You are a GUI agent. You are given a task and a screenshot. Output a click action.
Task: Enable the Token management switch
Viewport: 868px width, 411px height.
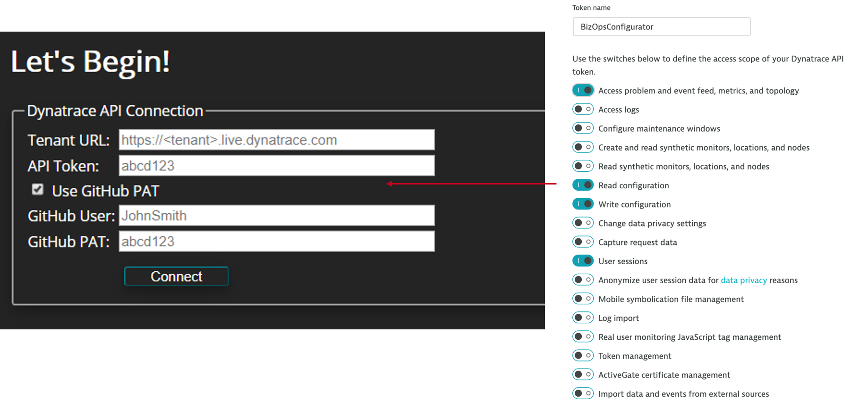[x=583, y=355]
